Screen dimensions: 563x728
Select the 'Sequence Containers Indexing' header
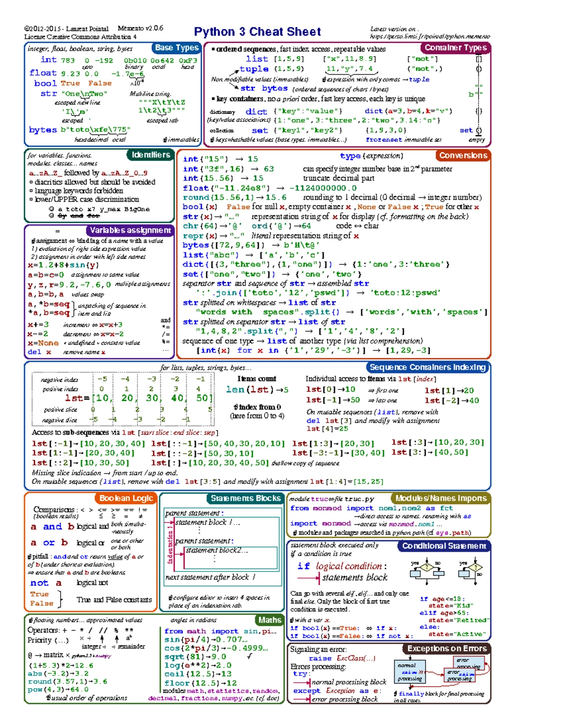click(x=427, y=367)
